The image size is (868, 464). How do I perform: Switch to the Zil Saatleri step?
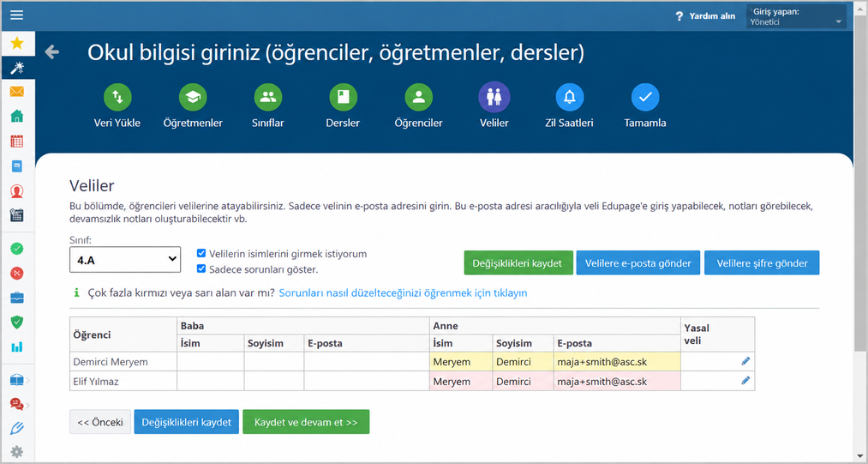click(569, 106)
